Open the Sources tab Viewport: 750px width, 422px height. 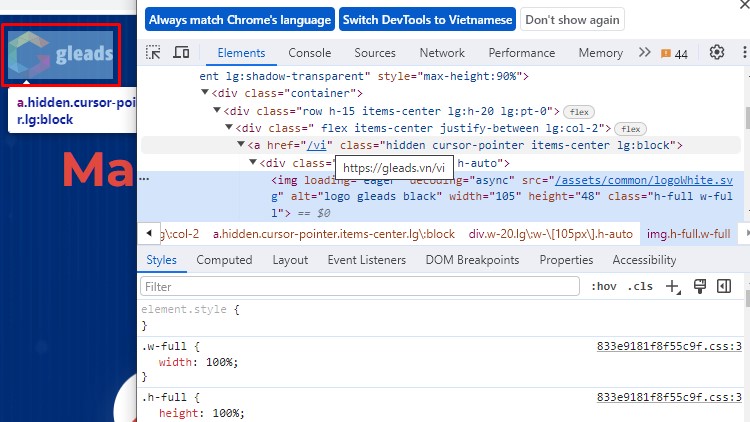tap(375, 53)
